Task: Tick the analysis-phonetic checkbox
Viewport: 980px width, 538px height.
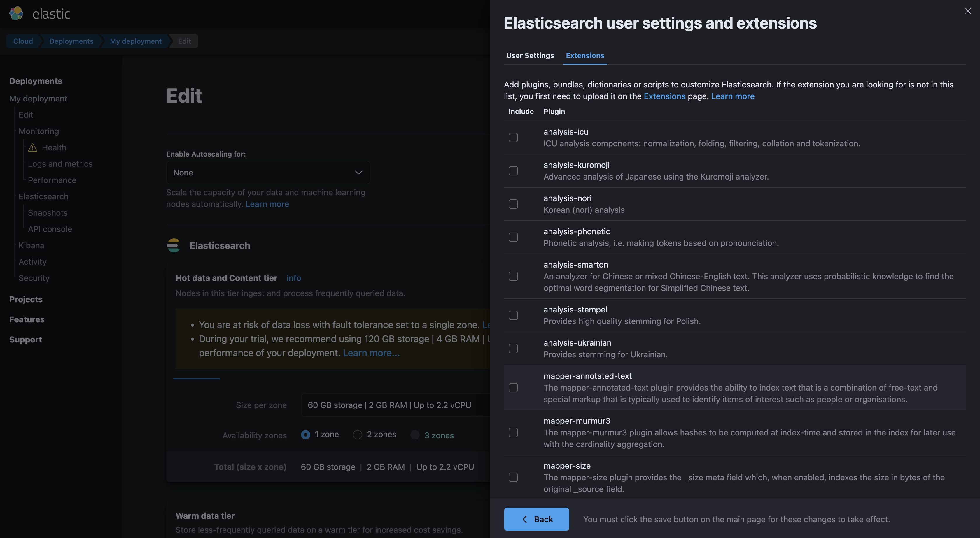Action: click(x=513, y=237)
